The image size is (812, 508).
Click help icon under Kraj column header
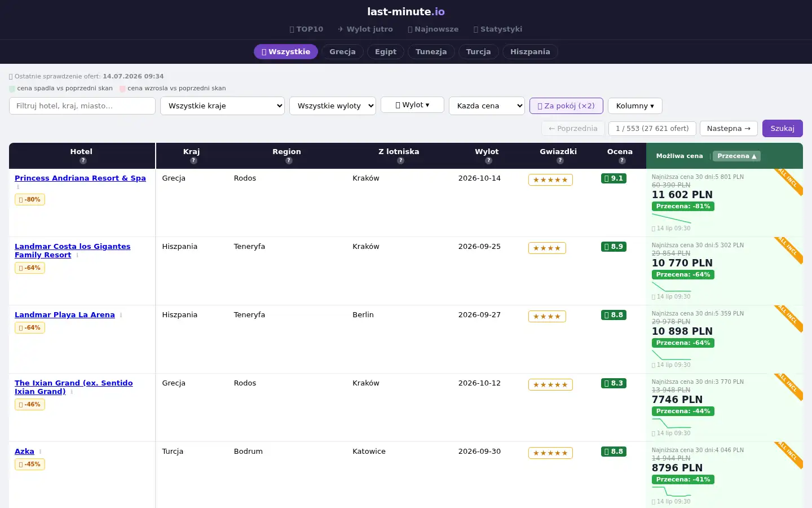193,161
